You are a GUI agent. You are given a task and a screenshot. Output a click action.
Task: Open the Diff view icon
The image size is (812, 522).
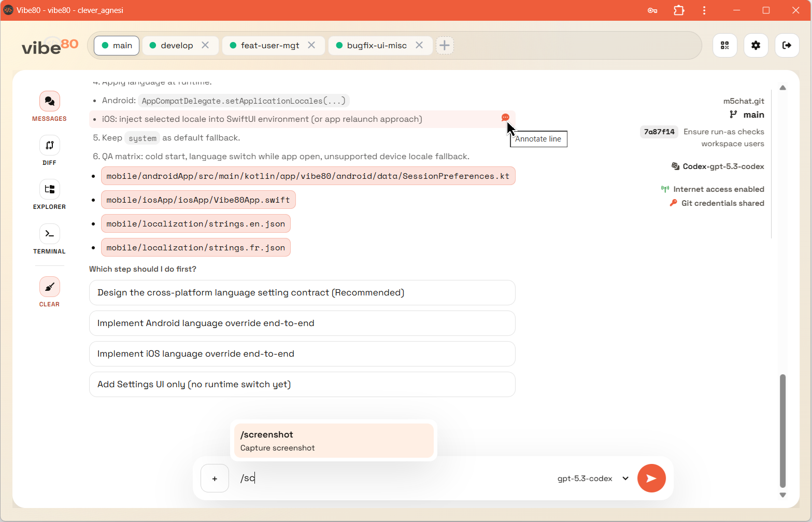tap(50, 145)
